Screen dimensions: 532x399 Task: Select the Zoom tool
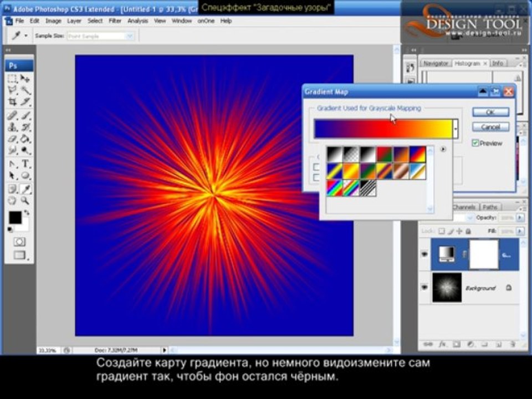tap(25, 201)
